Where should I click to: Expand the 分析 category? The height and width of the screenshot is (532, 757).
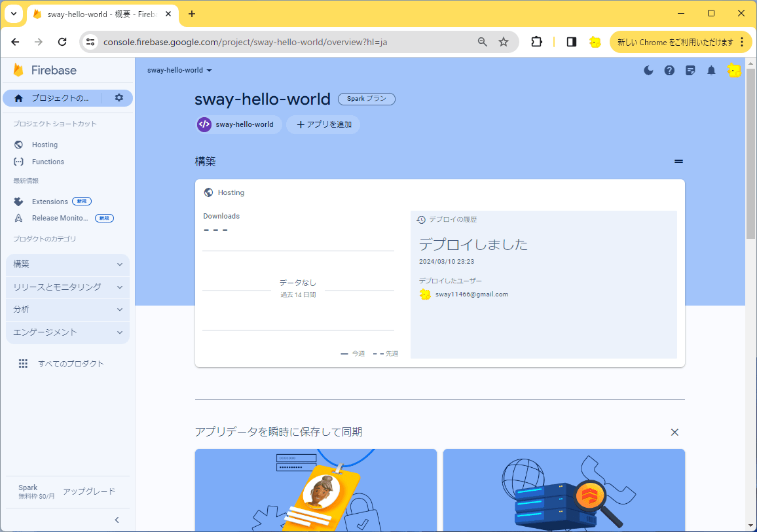tap(67, 310)
